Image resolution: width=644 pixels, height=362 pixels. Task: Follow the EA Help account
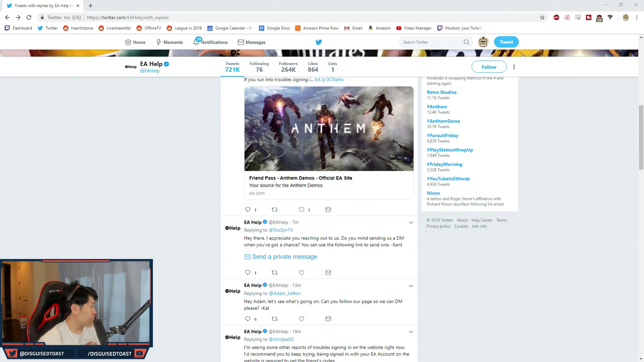click(489, 67)
